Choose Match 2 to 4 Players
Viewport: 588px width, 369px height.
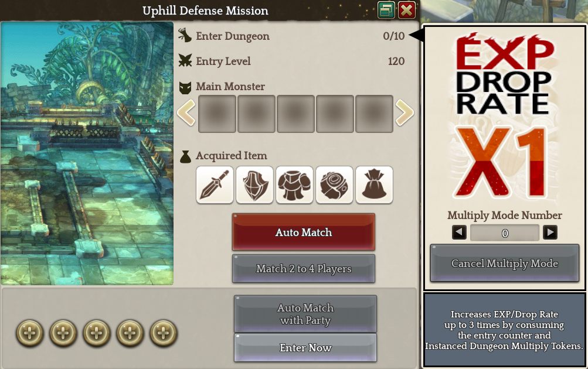click(x=304, y=269)
